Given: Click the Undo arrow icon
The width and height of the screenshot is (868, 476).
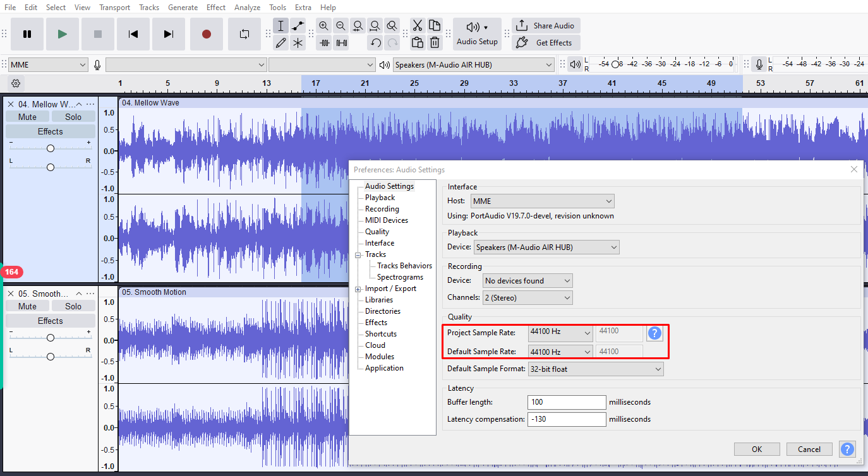Looking at the screenshot, I should pos(375,42).
